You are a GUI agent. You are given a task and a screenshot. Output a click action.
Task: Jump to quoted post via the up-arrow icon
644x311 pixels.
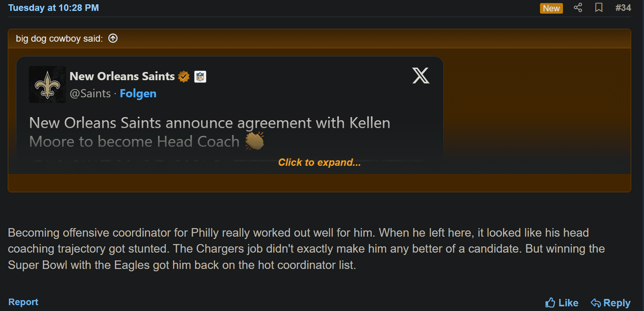pos(113,38)
